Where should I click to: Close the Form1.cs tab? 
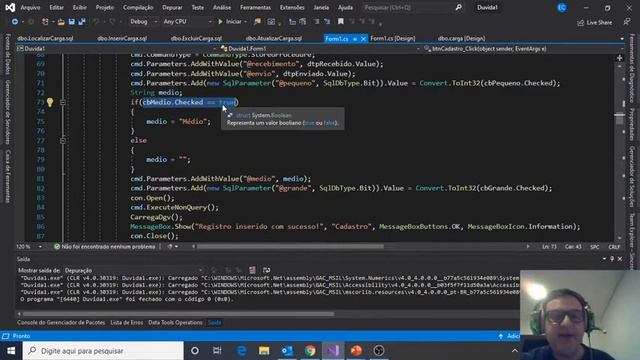363,39
